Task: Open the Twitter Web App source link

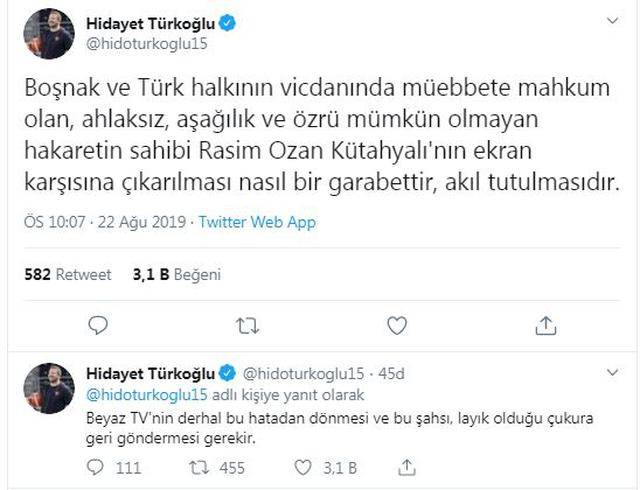Action: pos(257,223)
